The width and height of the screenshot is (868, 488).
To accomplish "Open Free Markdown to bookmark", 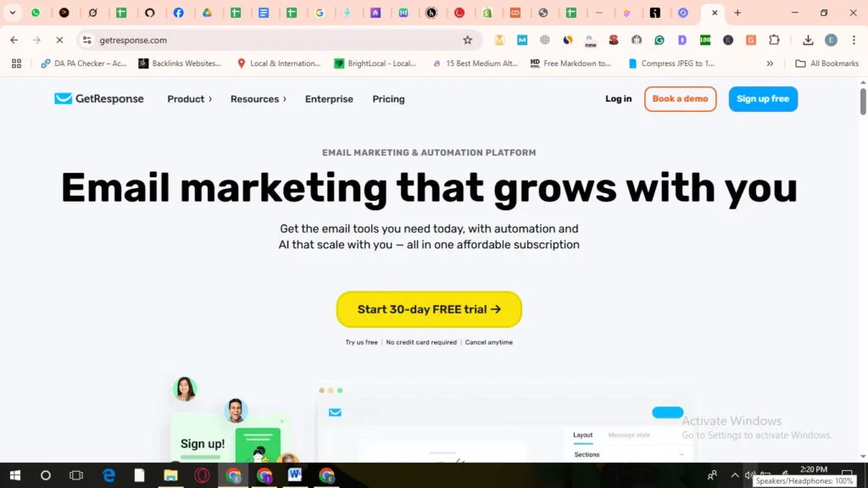I will click(x=570, y=64).
